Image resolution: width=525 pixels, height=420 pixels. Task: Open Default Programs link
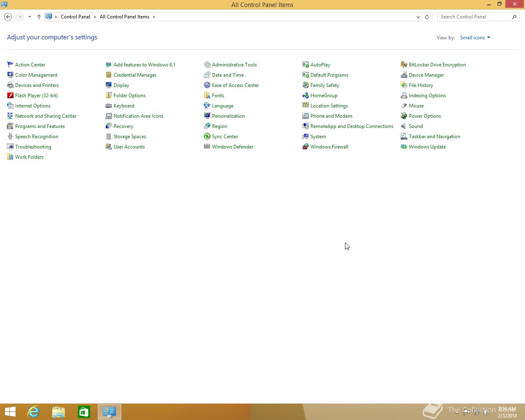(x=329, y=75)
